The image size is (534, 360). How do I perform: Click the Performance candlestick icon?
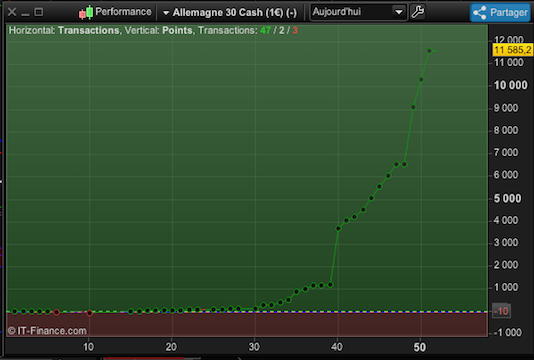pos(86,12)
